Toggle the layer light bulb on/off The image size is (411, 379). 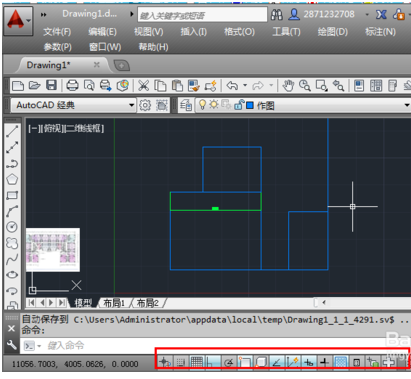202,105
